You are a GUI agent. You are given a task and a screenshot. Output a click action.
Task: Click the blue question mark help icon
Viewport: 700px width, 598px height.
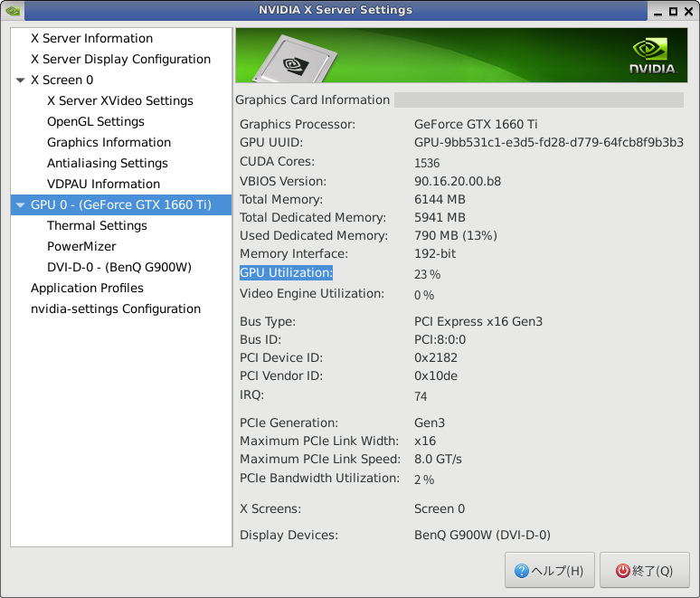point(522,571)
